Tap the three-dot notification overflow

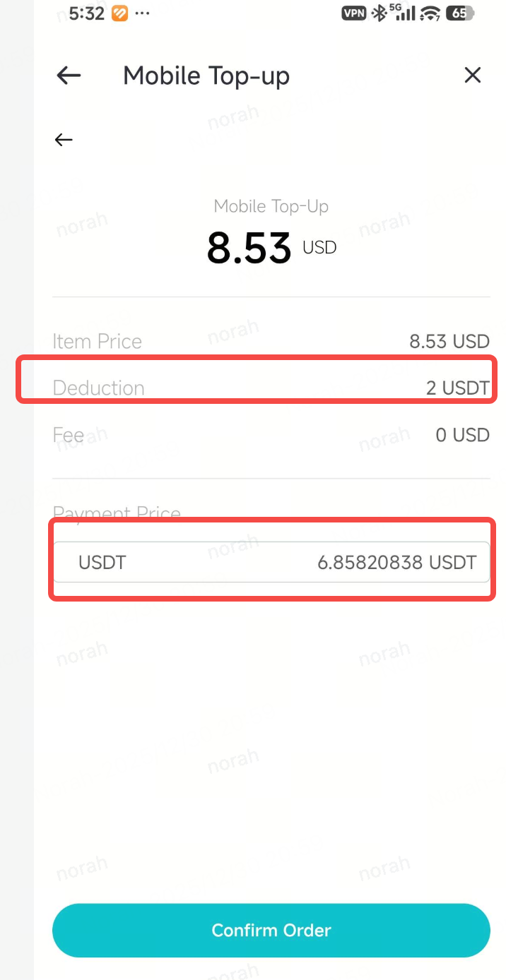142,13
